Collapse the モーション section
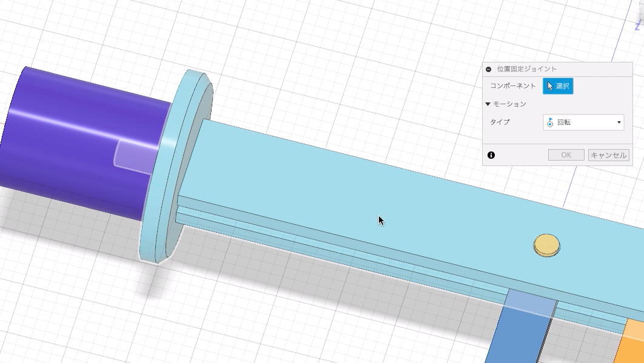Image resolution: width=644 pixels, height=363 pixels. [x=488, y=104]
